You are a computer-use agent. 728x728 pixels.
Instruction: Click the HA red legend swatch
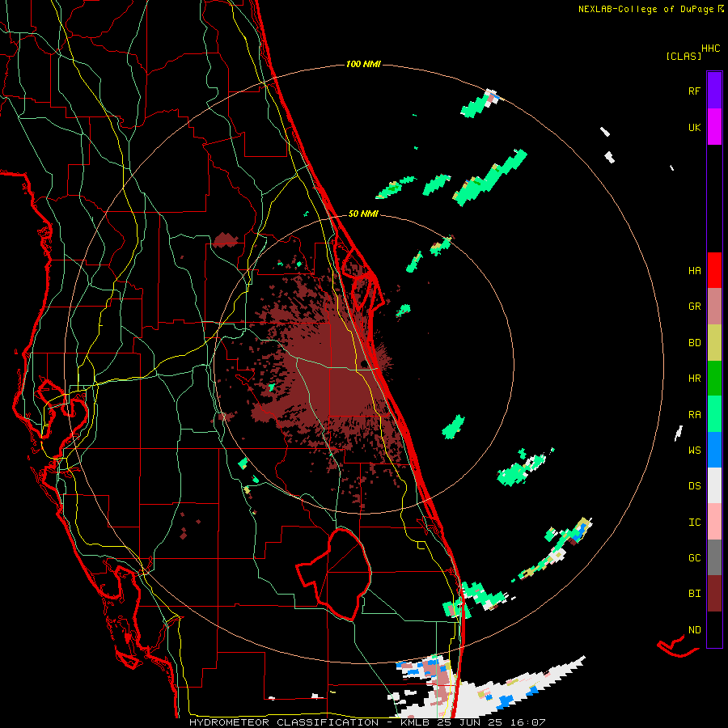(714, 270)
